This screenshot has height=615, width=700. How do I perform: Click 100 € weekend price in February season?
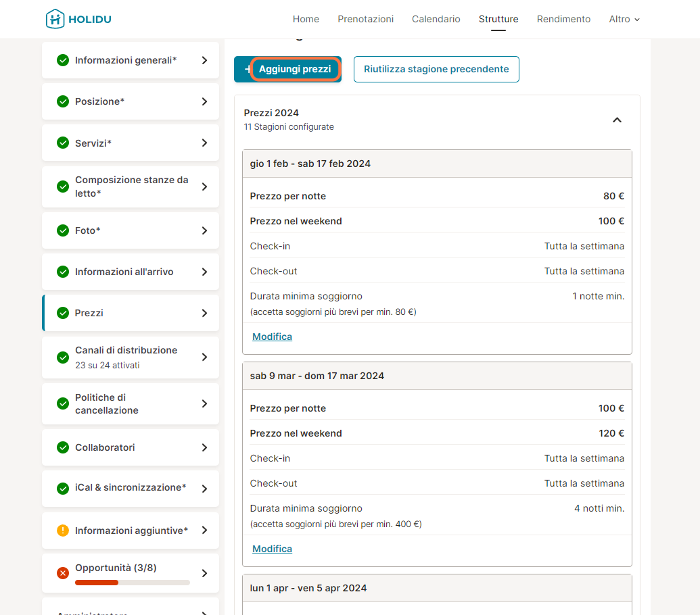coord(611,221)
